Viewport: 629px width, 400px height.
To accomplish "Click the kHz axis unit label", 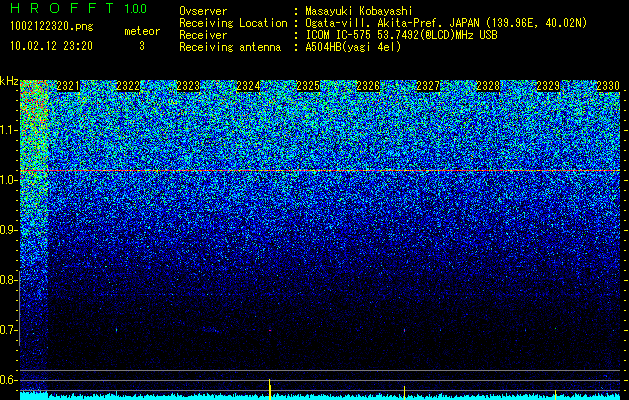I will tap(10, 81).
